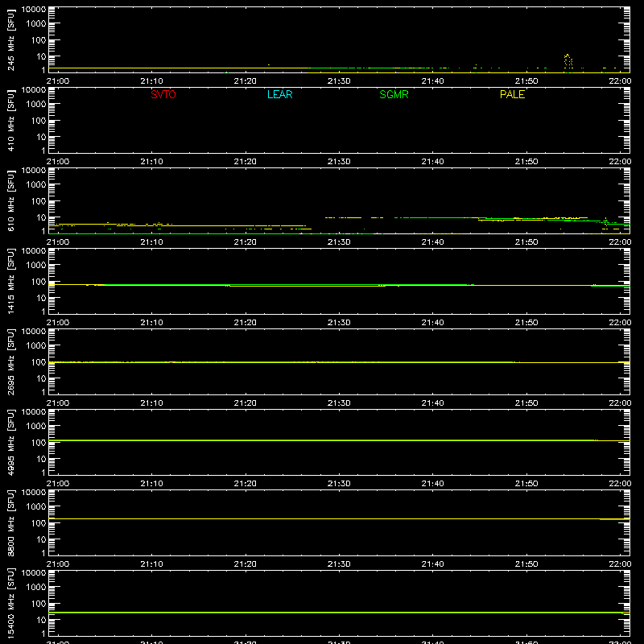Click the green SGMR station label

tap(394, 94)
